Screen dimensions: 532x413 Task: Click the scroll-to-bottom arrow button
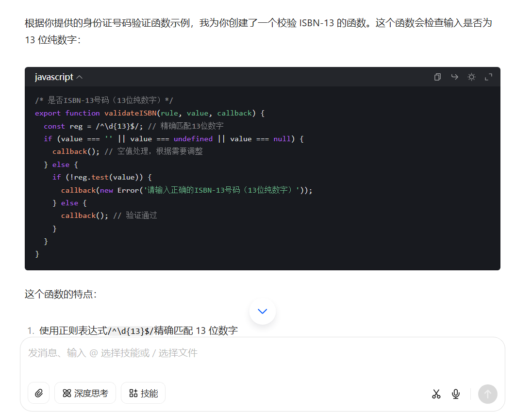coord(262,311)
